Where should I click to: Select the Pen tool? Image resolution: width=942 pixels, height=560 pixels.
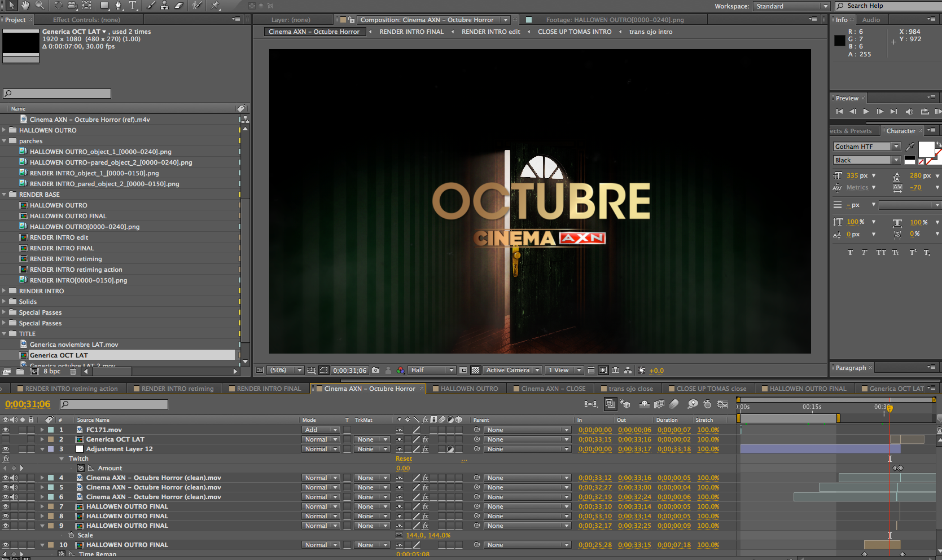[119, 5]
